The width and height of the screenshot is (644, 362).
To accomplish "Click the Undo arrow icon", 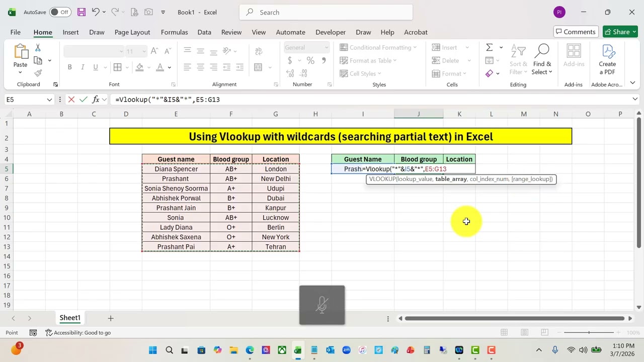I will click(96, 12).
